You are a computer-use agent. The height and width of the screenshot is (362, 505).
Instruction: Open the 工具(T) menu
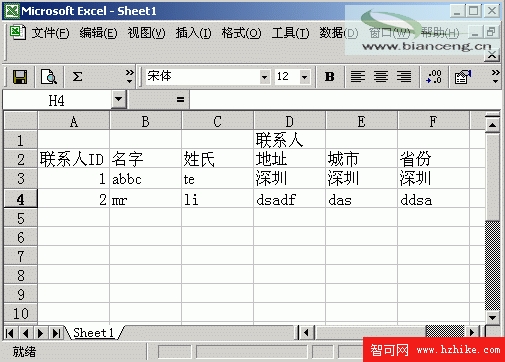(x=290, y=33)
